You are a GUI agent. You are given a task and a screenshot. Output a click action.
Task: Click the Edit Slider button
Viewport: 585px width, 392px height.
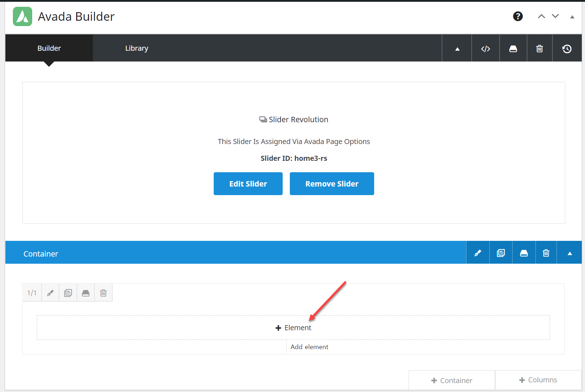tap(248, 184)
